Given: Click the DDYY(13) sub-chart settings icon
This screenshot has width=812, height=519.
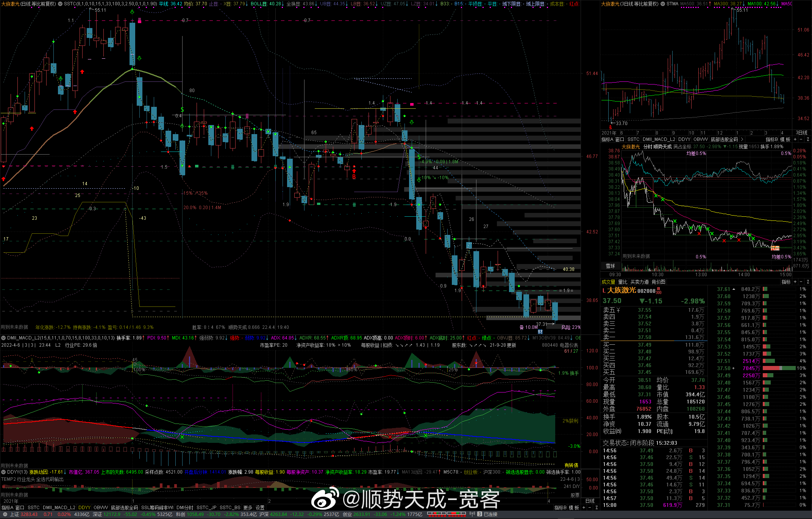Looking at the screenshot, I should click(3, 472).
